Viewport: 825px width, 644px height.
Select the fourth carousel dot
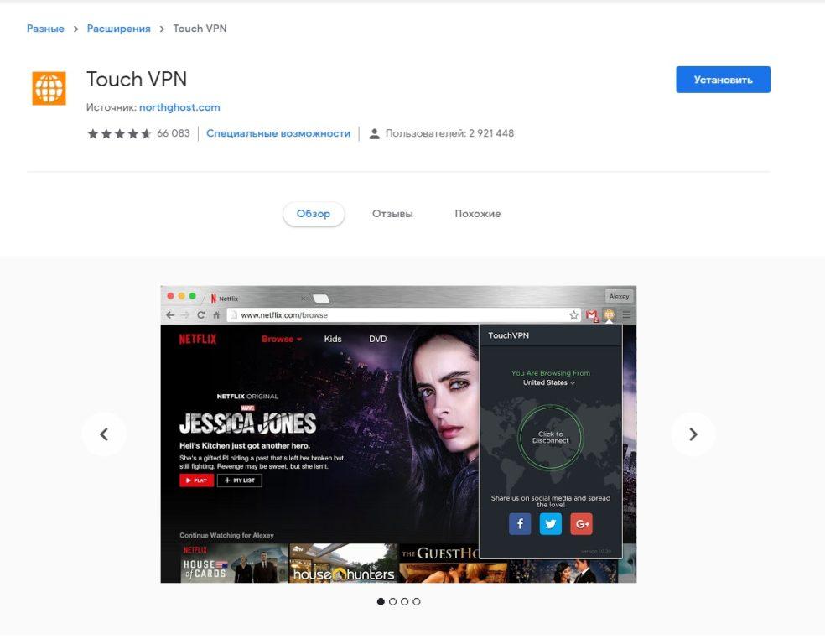coord(416,601)
